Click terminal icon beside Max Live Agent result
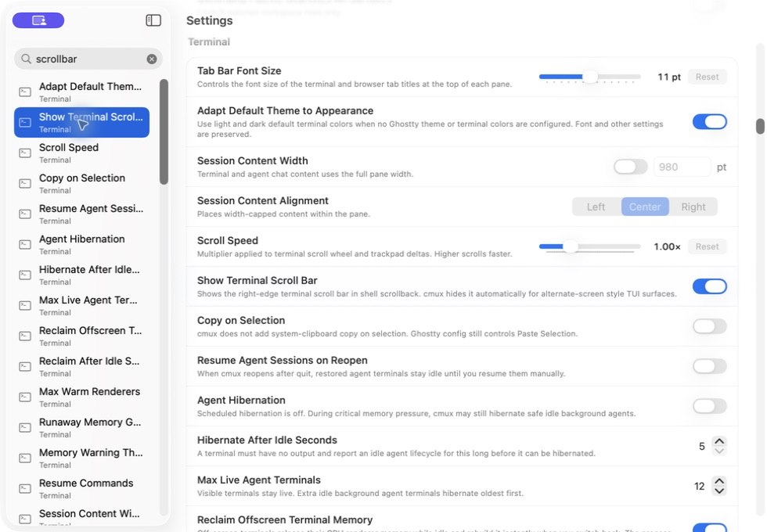This screenshot has width=767, height=532. [25, 305]
